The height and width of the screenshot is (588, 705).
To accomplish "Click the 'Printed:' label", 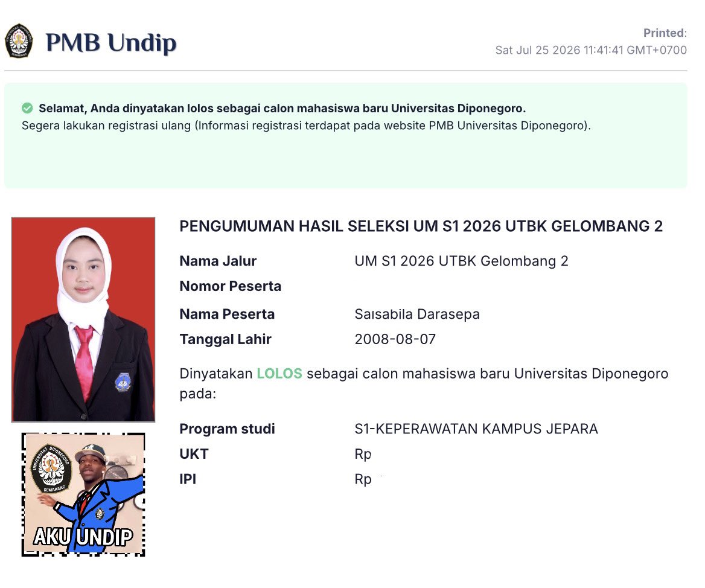I will coord(665,33).
